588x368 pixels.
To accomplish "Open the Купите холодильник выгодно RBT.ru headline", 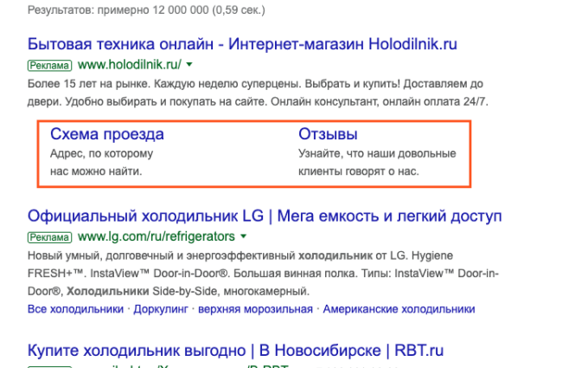I will (235, 351).
